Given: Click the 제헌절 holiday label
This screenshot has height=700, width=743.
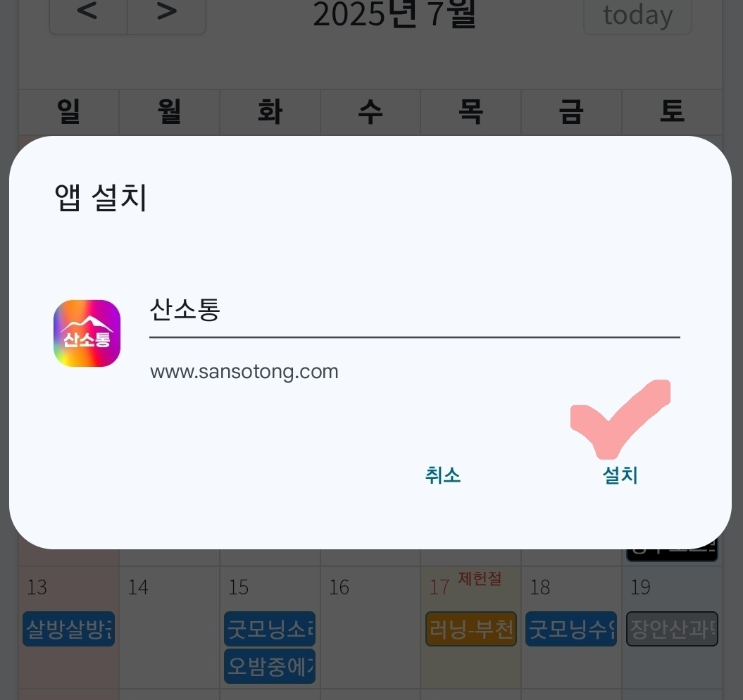Looking at the screenshot, I should tap(480, 578).
